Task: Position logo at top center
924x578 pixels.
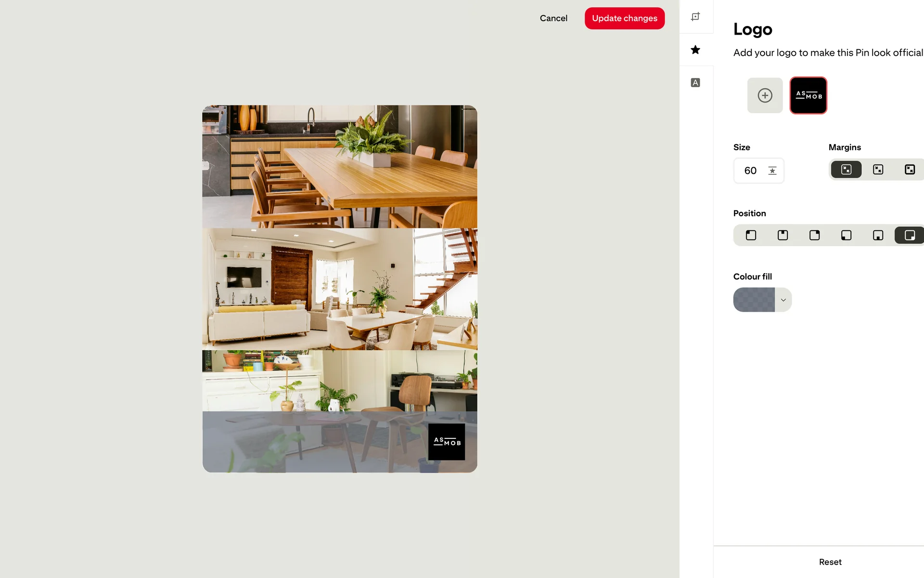Action: [x=783, y=235]
